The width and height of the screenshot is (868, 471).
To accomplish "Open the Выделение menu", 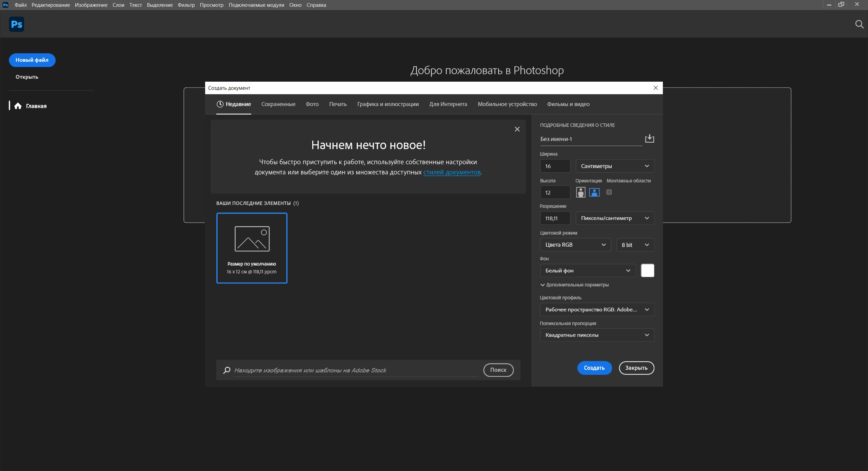I will [x=160, y=5].
